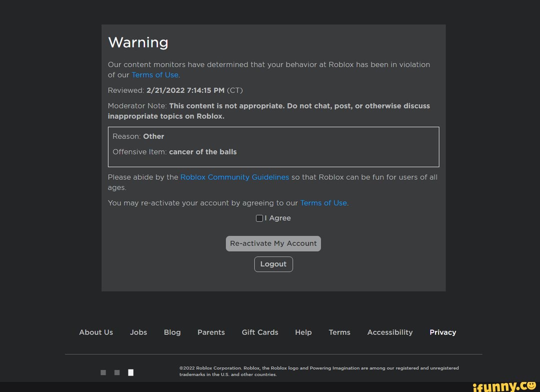Open the Jobs footer link
The width and height of the screenshot is (540, 392).
tap(138, 332)
